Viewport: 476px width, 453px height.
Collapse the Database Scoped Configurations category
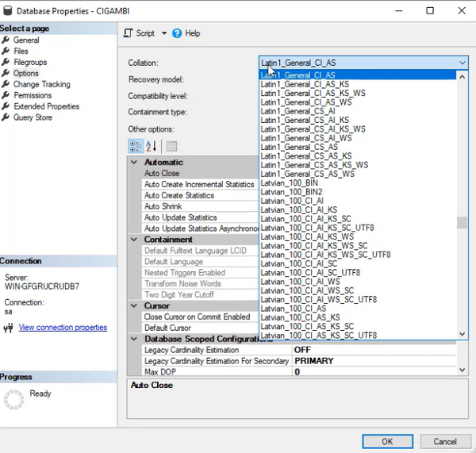click(134, 339)
